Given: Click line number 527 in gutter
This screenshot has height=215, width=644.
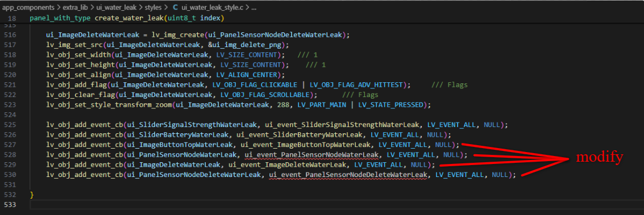Looking at the screenshot, I should pyautogui.click(x=10, y=145).
